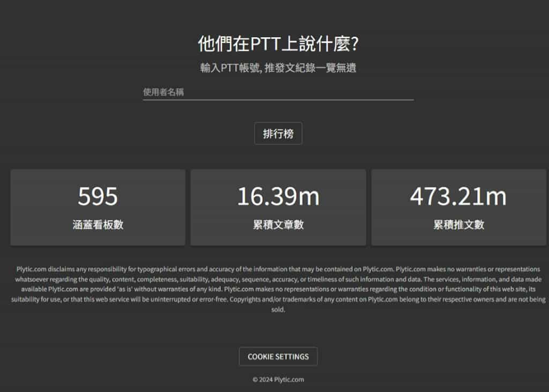549x392 pixels.
Task: Select the 累積推文數 label
Action: click(458, 225)
